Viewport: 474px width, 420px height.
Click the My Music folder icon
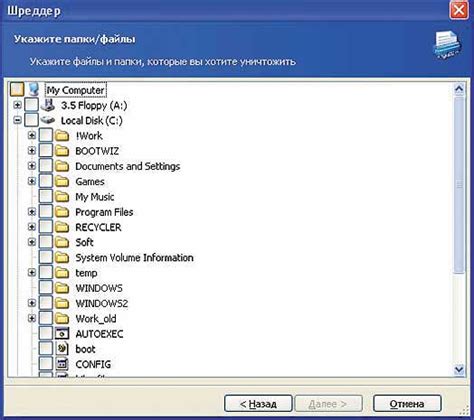[x=62, y=197]
